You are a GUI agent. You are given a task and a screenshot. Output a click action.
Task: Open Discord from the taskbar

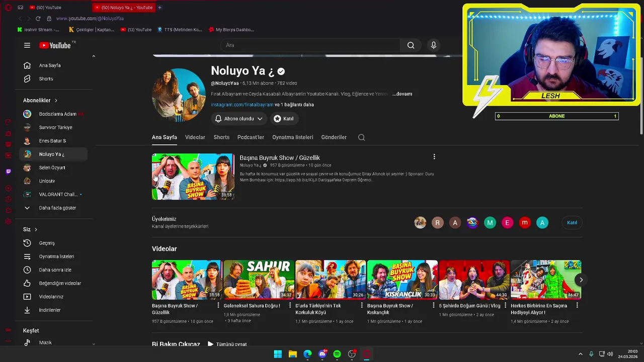323,354
